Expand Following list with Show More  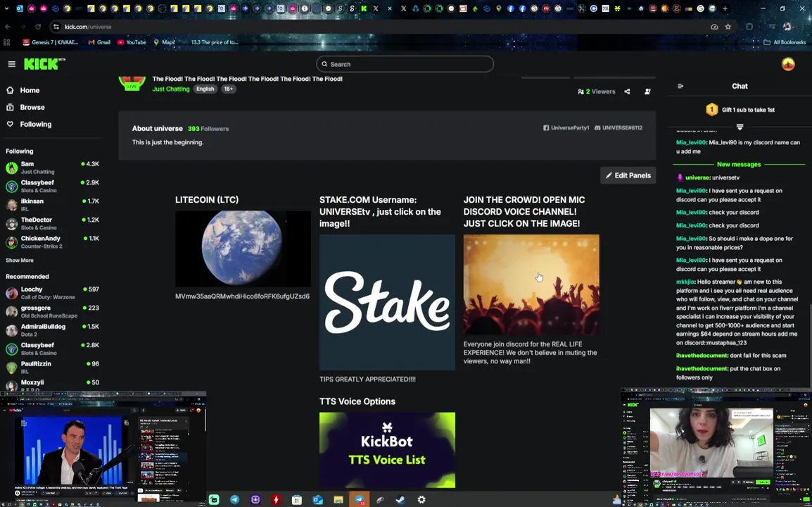click(x=20, y=261)
